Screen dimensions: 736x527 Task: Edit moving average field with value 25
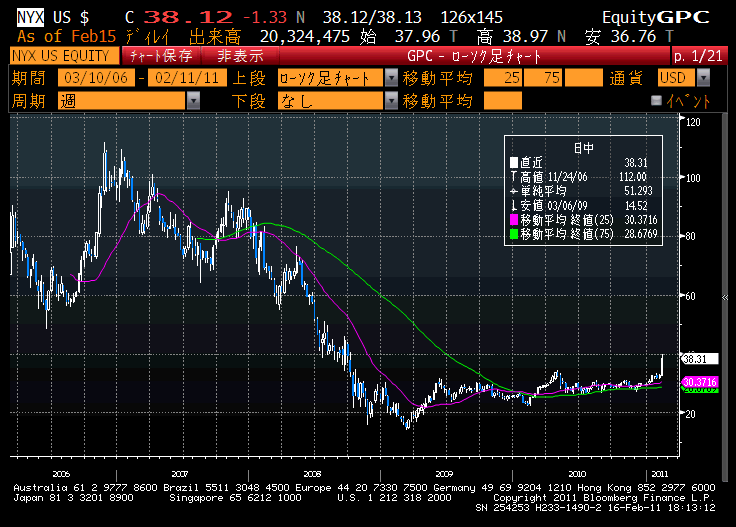click(503, 77)
